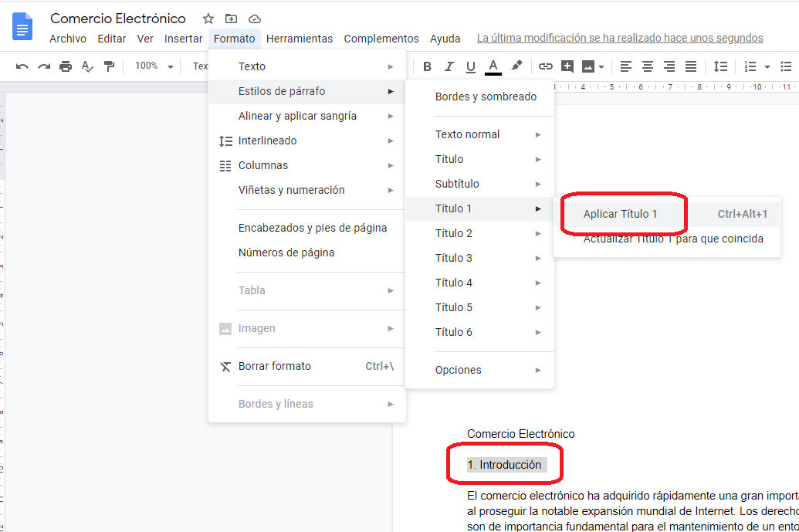Choose Aplicar Título 1 menu entry

click(620, 214)
